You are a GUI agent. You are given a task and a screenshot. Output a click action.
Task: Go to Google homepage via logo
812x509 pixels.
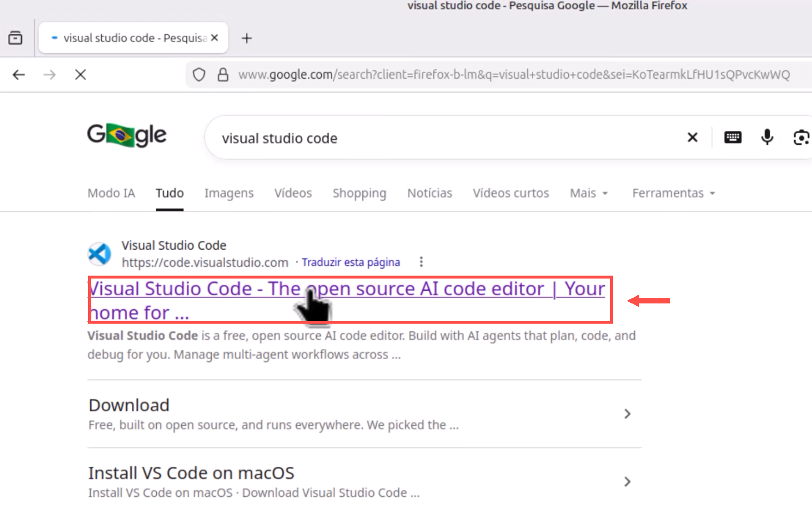[127, 136]
